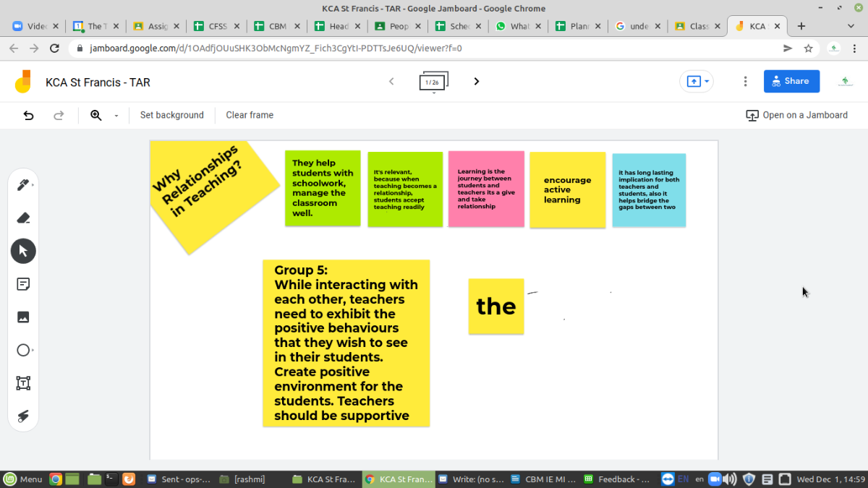Activate the Laser pointer tool
The image size is (868, 488).
tap(23, 416)
